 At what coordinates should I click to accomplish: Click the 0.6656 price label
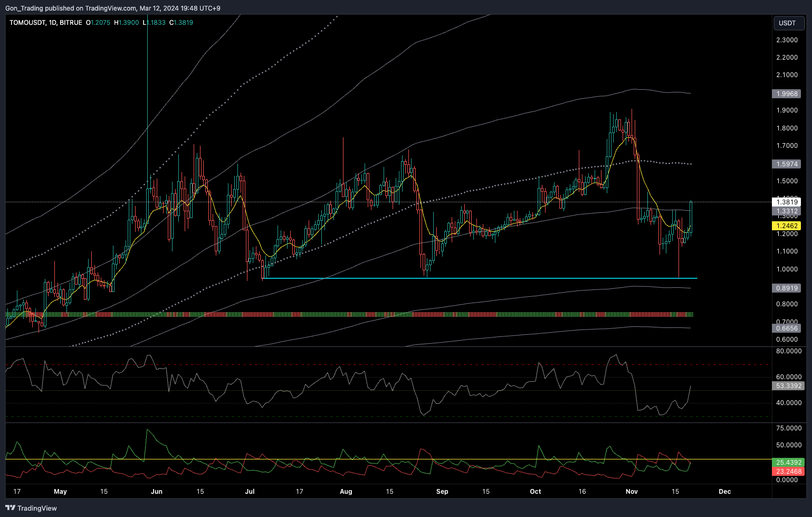[x=787, y=328]
